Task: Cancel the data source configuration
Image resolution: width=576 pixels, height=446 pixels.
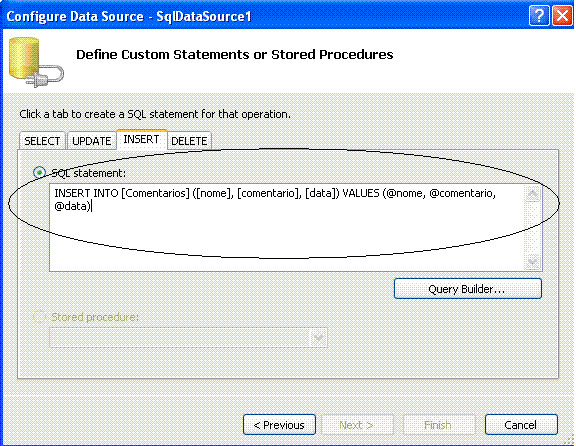Action: (x=521, y=425)
